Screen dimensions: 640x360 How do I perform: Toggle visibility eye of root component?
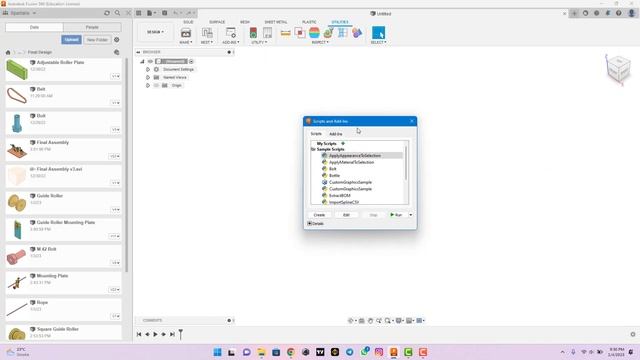click(150, 62)
